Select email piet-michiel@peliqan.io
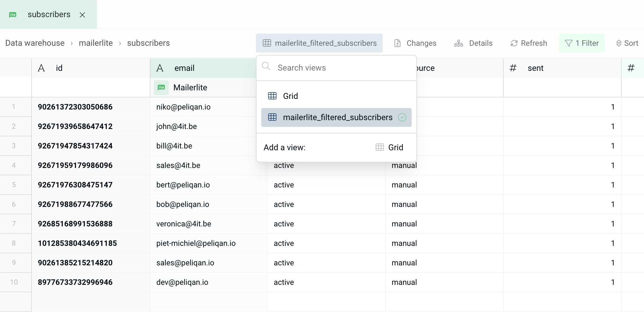Screen dimensions: 644x317 (x=209, y=243)
